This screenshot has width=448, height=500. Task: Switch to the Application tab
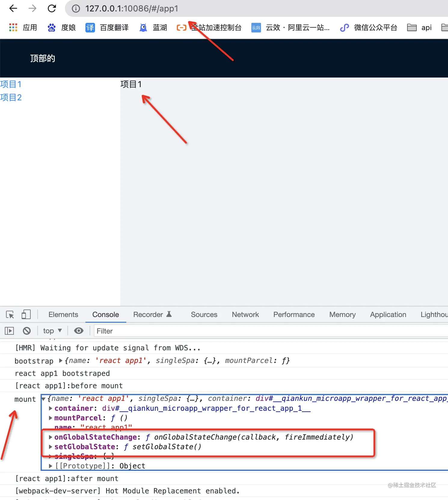point(388,315)
